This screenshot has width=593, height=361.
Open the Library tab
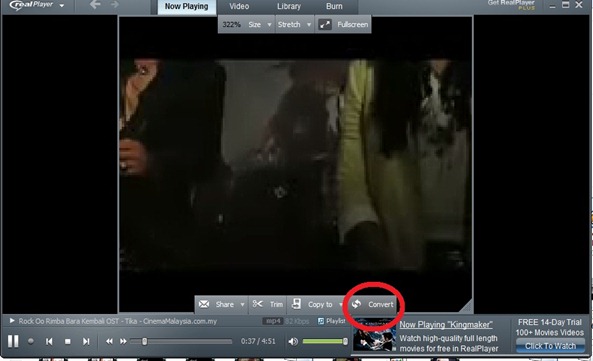click(289, 6)
